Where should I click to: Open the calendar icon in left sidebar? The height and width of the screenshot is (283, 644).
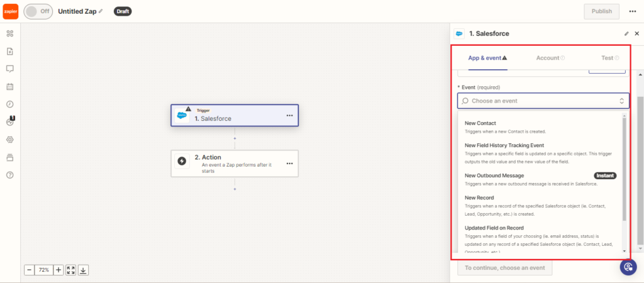10,87
